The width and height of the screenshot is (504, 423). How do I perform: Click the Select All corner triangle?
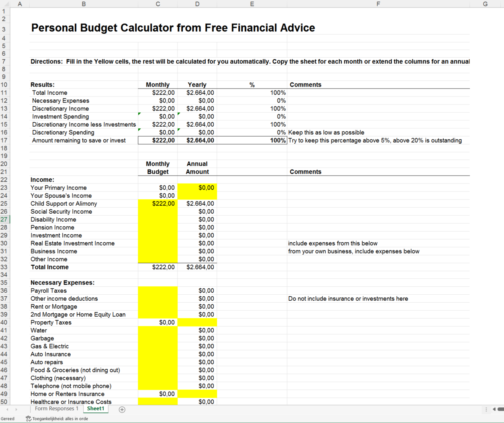click(x=5, y=4)
